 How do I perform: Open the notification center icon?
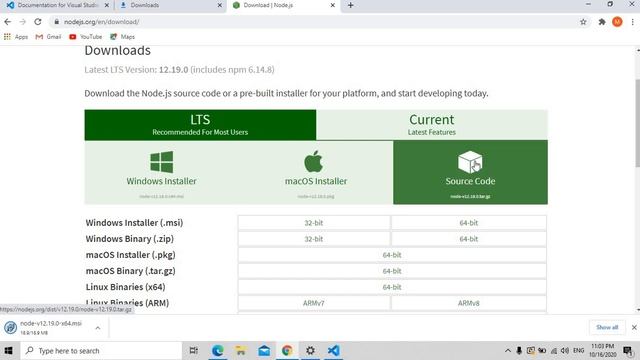click(x=628, y=351)
